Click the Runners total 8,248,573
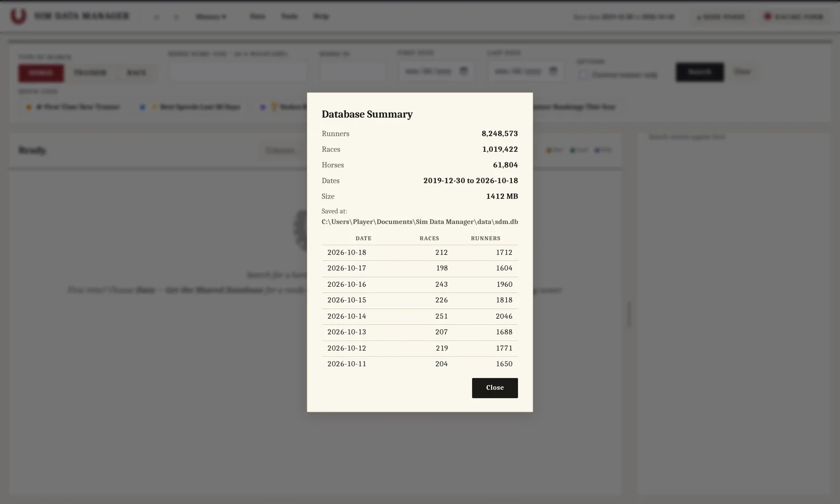The image size is (840, 504). 500,134
